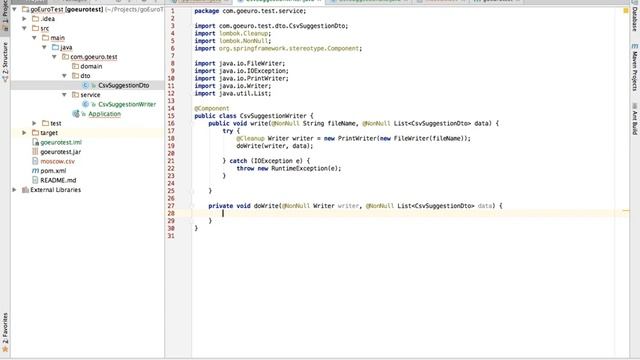Expand the External Libraries arrow
This screenshot has width=640, height=360.
pyautogui.click(x=15, y=190)
